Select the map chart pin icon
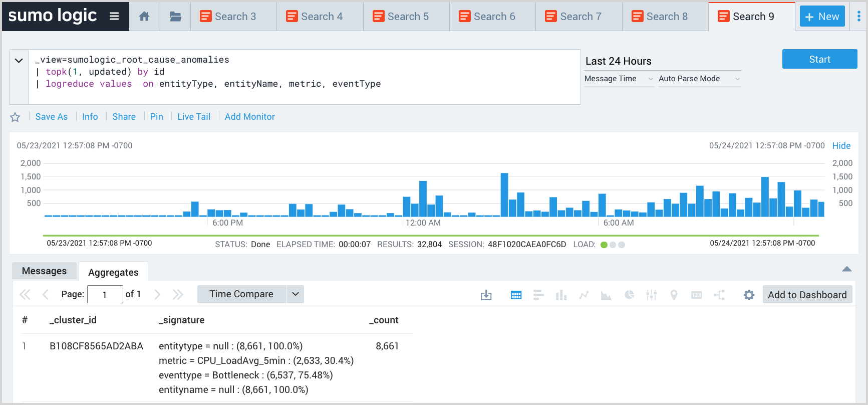Screen dimensions: 868x405 point(674,295)
